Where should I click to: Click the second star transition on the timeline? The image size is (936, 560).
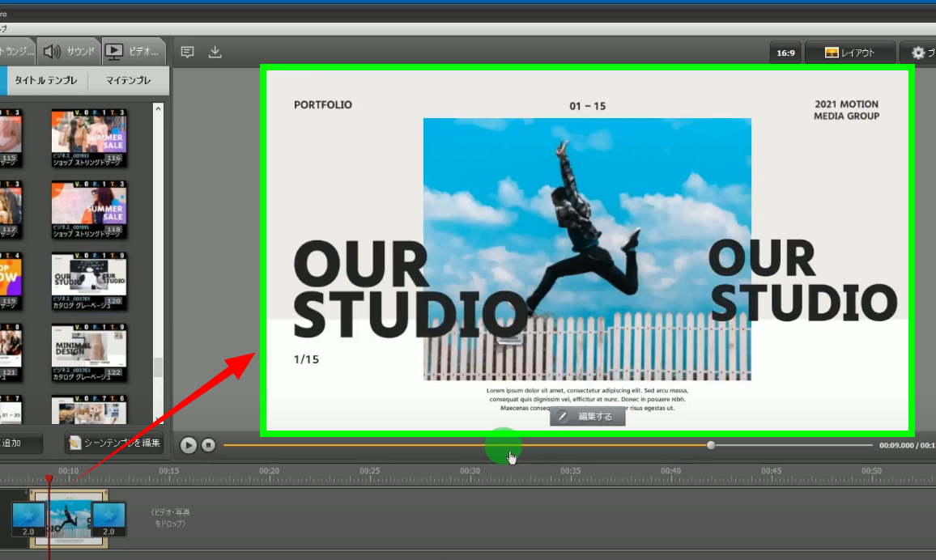pos(108,519)
